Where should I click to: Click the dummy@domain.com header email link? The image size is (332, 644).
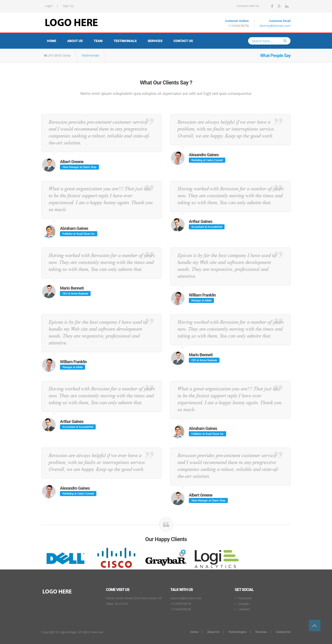[x=275, y=26]
